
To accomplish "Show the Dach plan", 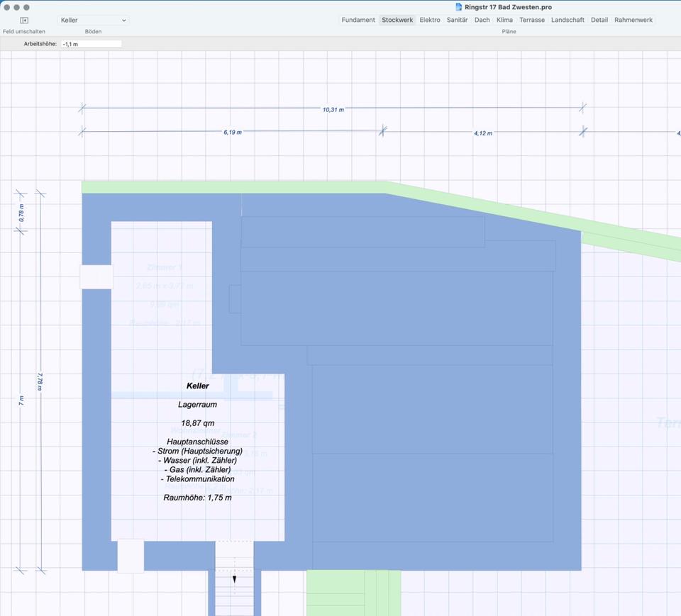I will point(482,20).
